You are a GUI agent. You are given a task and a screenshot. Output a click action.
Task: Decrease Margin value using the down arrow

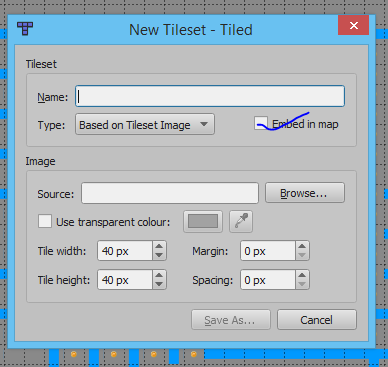[302, 255]
